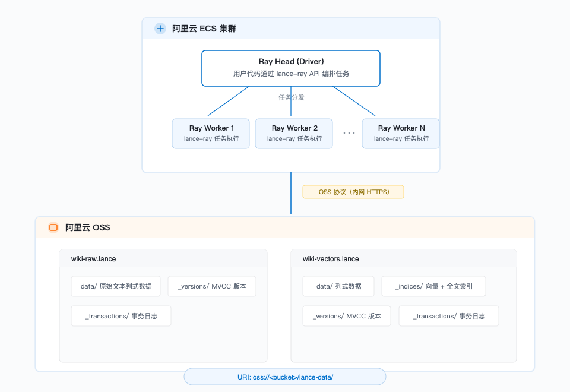Click _transactions/ 事务日志 in wiki-vectors.lance
The width and height of the screenshot is (570, 392).
click(x=449, y=316)
